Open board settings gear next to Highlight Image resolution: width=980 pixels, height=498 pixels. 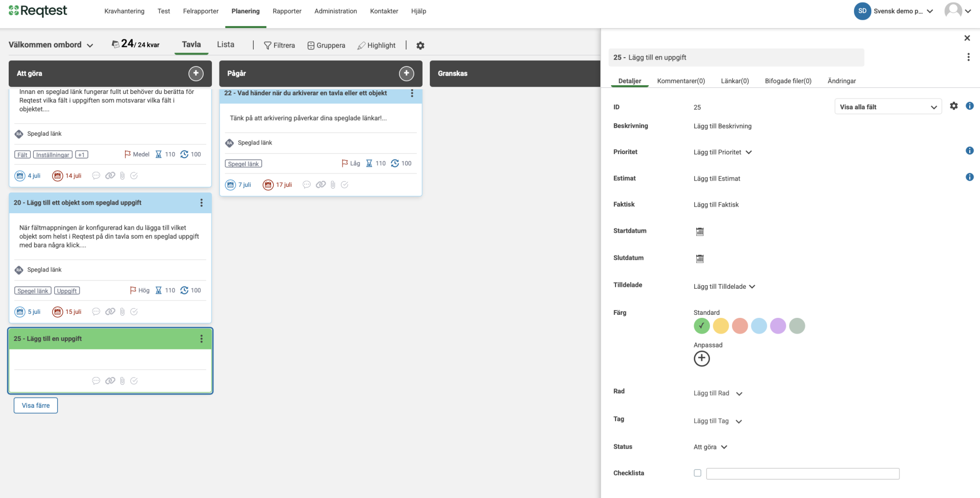tap(420, 45)
